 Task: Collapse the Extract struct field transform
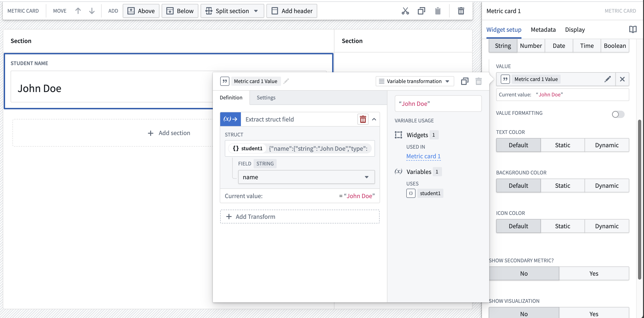coord(374,119)
